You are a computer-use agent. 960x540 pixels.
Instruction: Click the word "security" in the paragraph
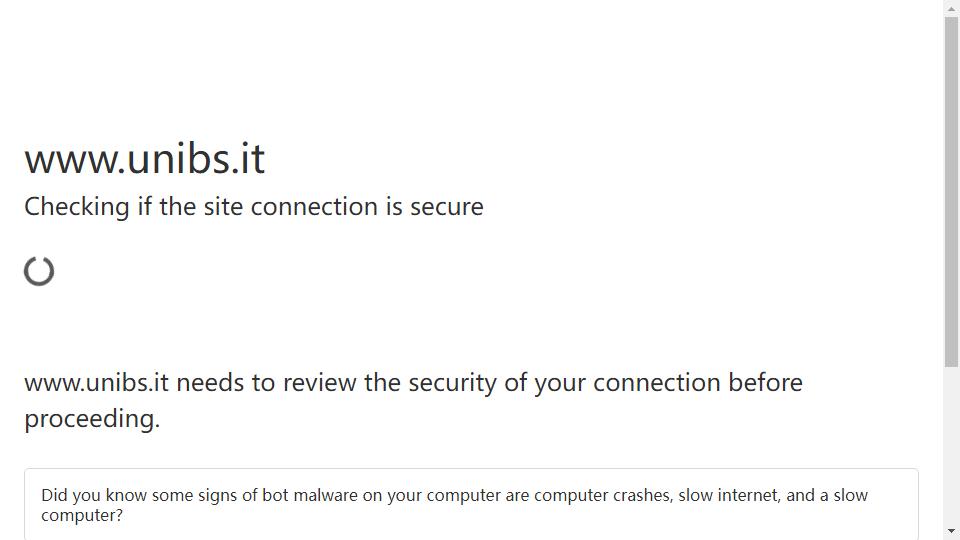point(452,383)
